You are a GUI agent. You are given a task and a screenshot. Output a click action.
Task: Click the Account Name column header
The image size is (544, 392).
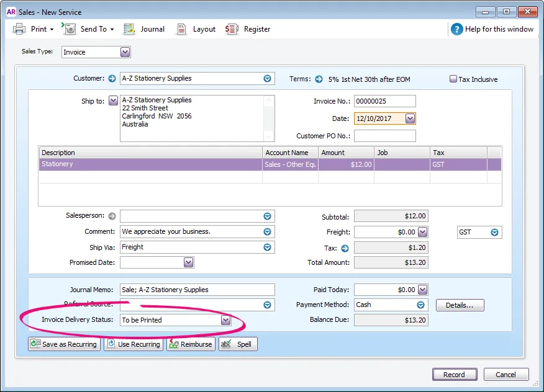coord(290,153)
